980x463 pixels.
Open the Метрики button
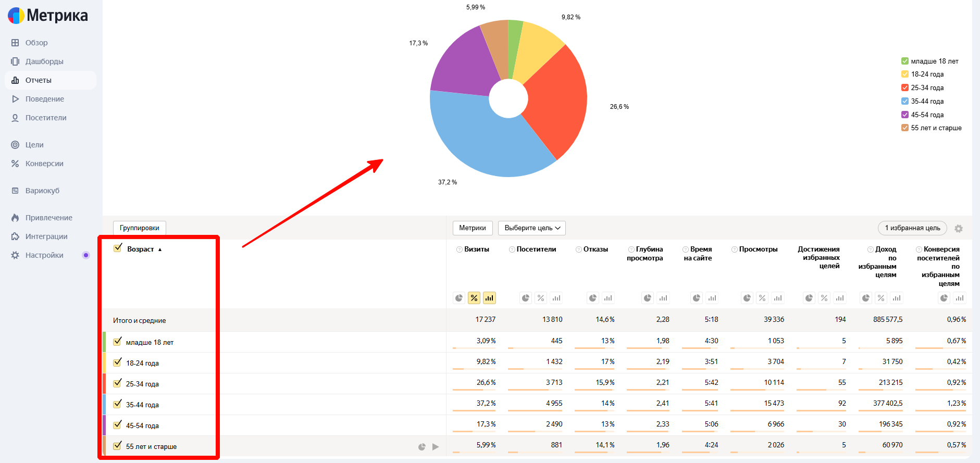tap(473, 228)
